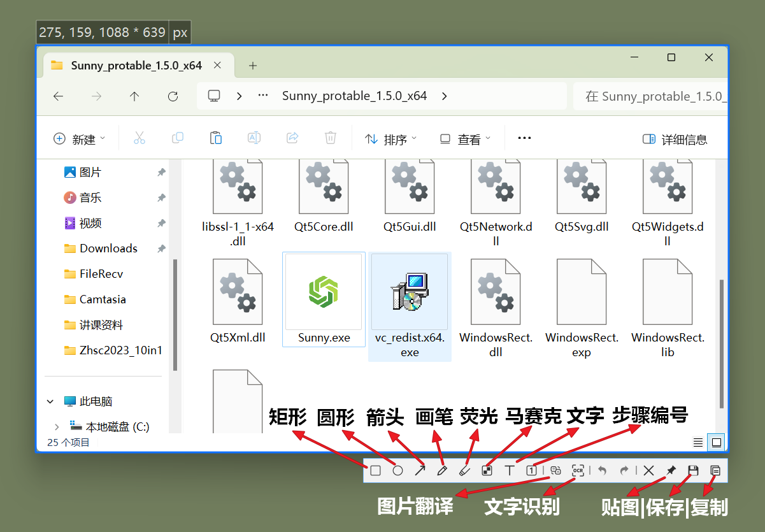Toggle the 详细信息 details pane

675,140
